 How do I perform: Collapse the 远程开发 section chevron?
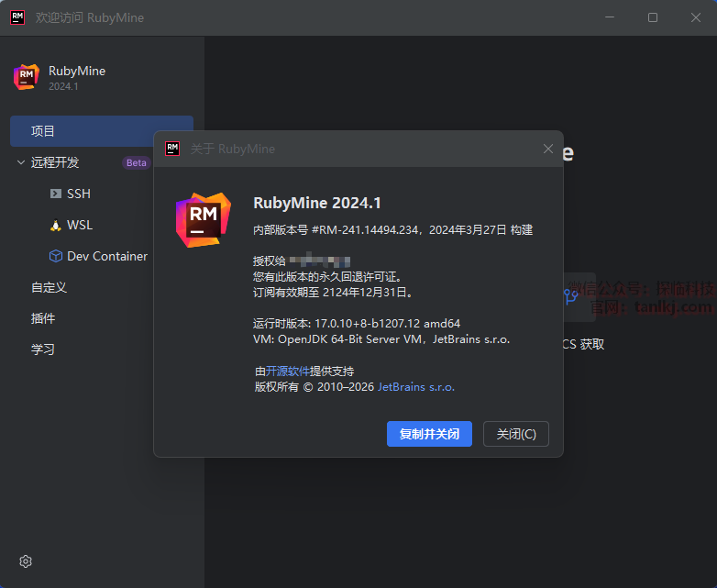21,162
